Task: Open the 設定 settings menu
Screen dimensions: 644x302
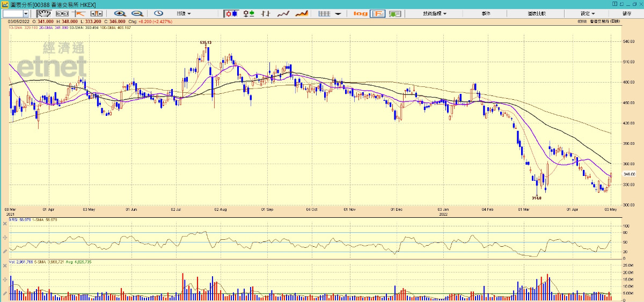Action: 587,13
